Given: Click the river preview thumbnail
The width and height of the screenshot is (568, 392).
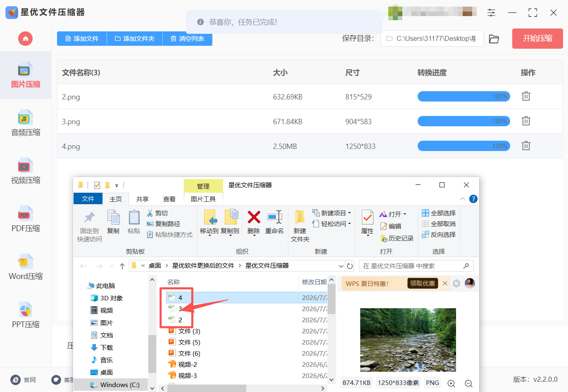Looking at the screenshot, I should [x=408, y=340].
